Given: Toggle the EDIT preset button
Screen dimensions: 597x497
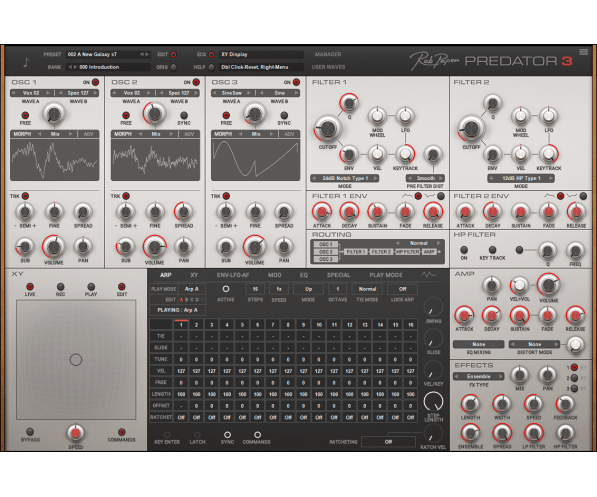Looking at the screenshot, I should [x=173, y=54].
